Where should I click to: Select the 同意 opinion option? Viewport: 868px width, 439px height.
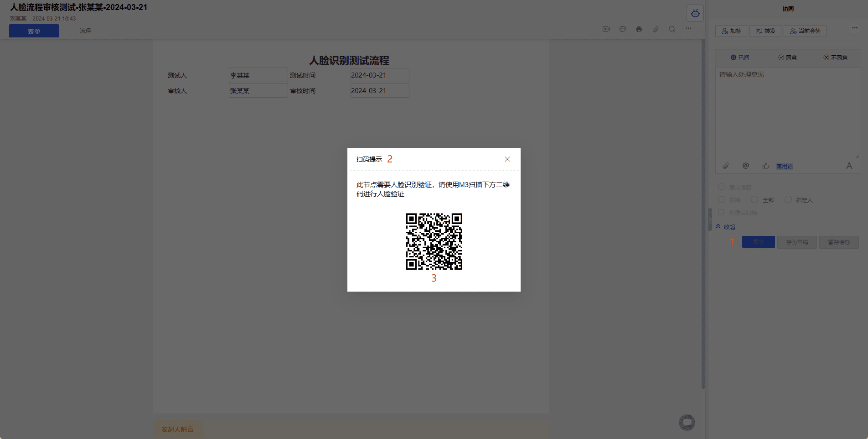(x=788, y=57)
